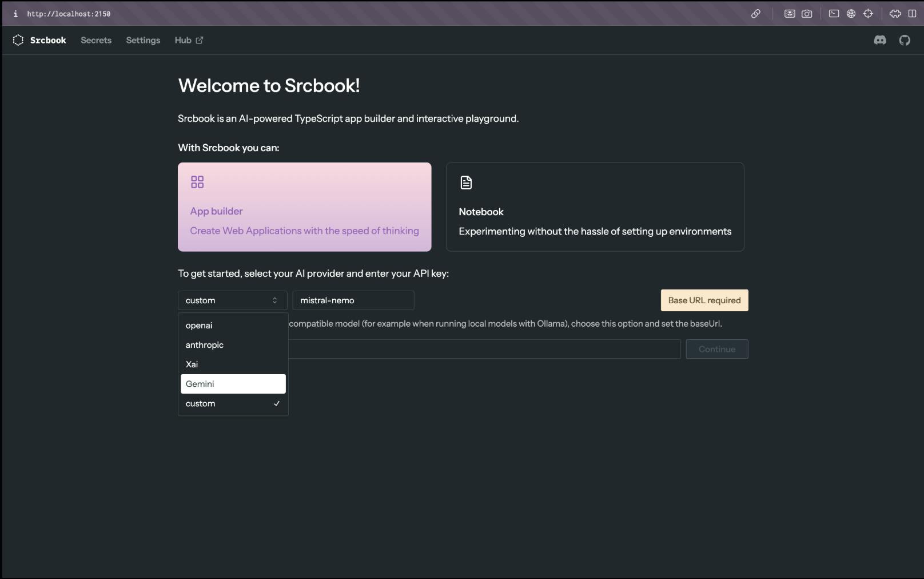This screenshot has height=579, width=924.
Task: Click the App builder grid icon
Action: tap(197, 182)
